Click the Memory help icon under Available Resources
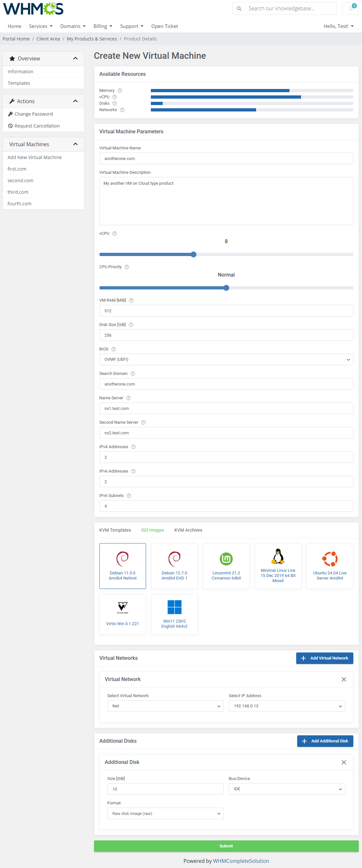 click(120, 91)
